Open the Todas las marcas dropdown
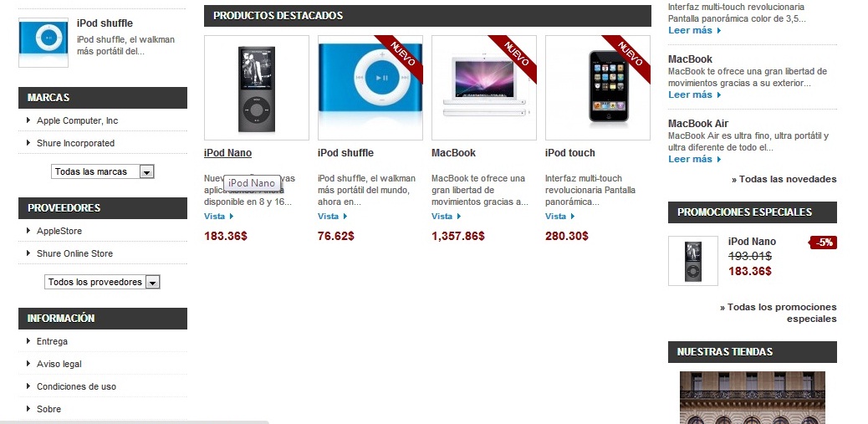This screenshot has width=868, height=424. [102, 171]
